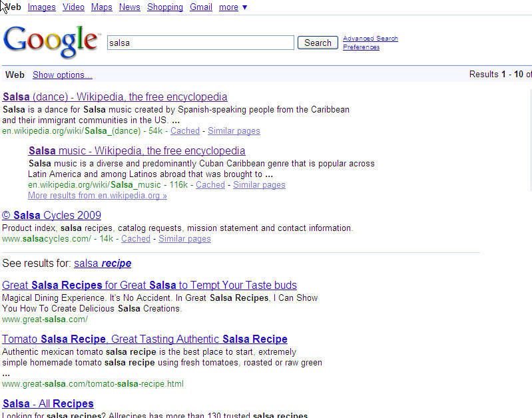Image resolution: width=532 pixels, height=418 pixels.
Task: Open Cached link for Salsa music result
Action: [x=210, y=185]
